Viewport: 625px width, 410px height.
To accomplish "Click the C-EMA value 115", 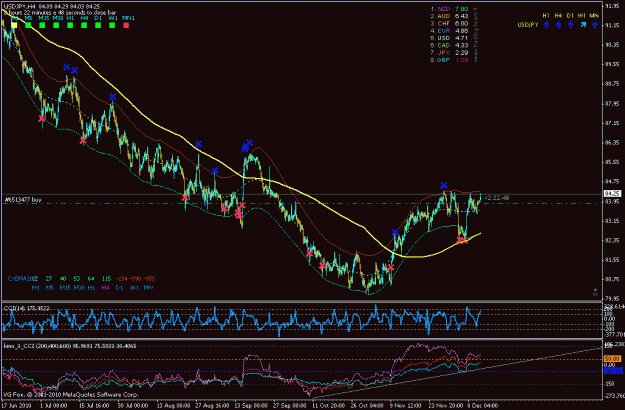I will [106, 279].
